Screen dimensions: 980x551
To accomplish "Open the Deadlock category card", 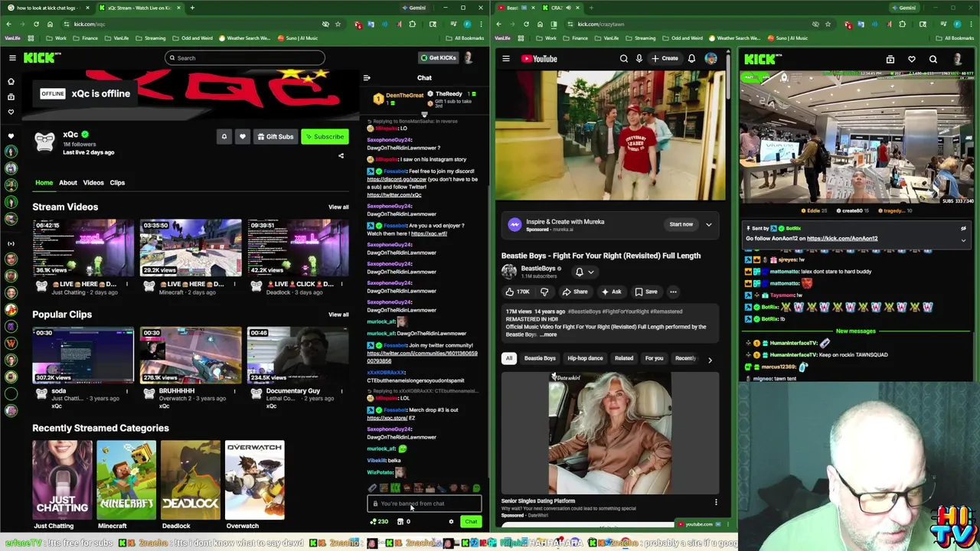I will [x=191, y=480].
